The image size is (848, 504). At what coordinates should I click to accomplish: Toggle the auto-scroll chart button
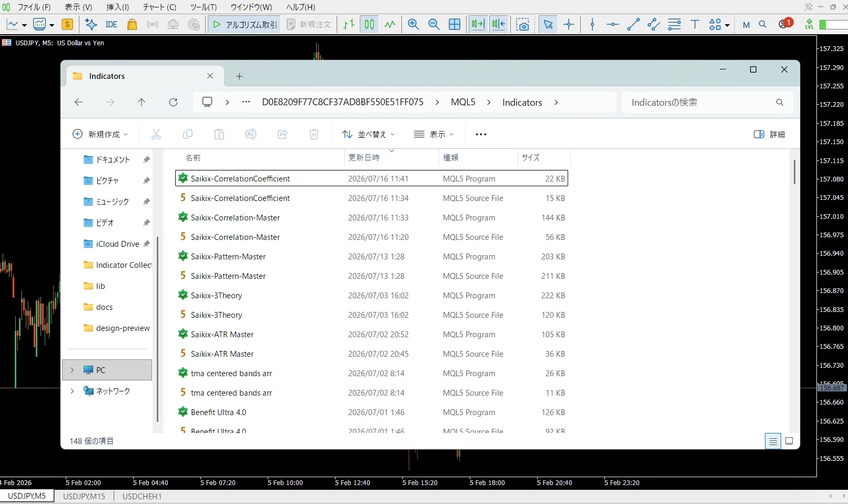tap(478, 24)
